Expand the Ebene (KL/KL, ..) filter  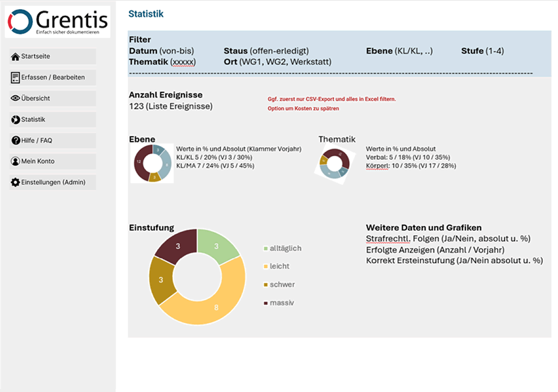(399, 51)
